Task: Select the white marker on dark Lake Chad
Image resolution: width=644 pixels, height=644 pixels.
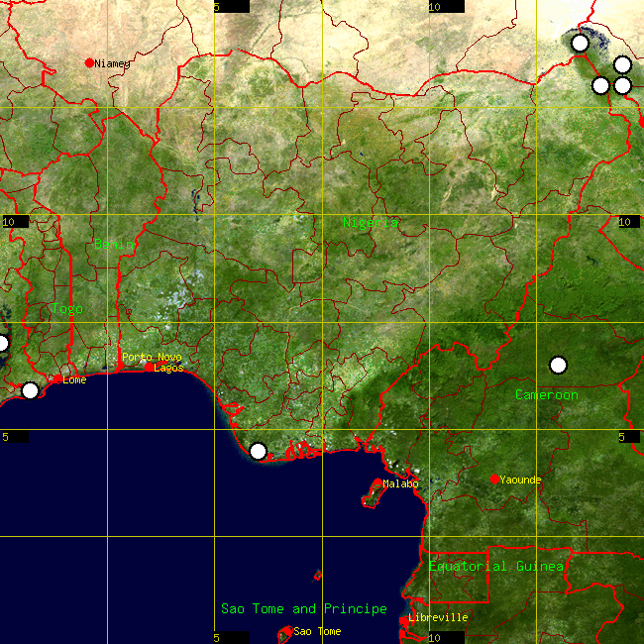Action: [x=580, y=43]
